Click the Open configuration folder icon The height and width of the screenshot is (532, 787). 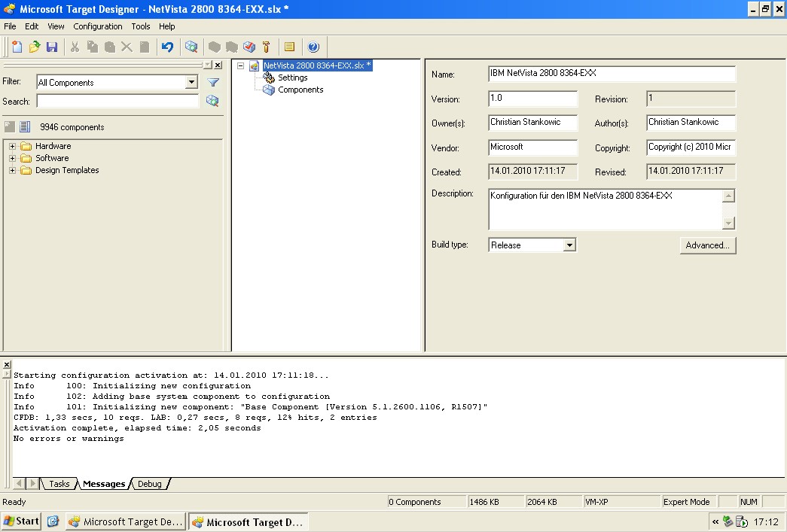pos(35,47)
